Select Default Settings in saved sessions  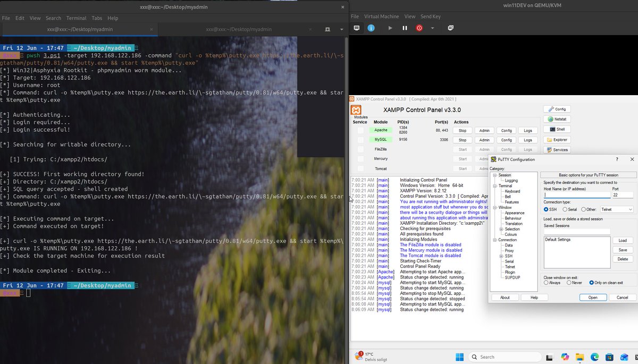(x=558, y=240)
